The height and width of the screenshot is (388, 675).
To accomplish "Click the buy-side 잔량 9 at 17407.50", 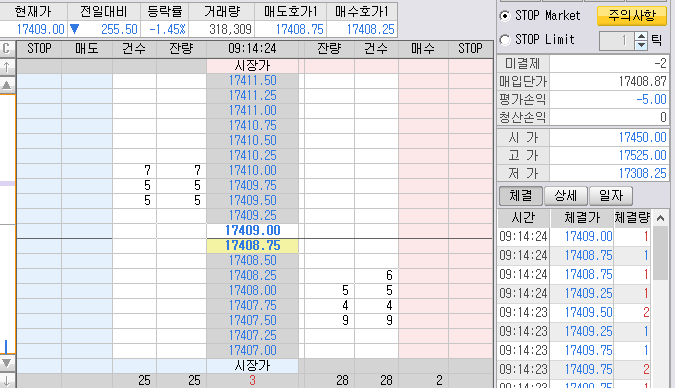I will 345,321.
